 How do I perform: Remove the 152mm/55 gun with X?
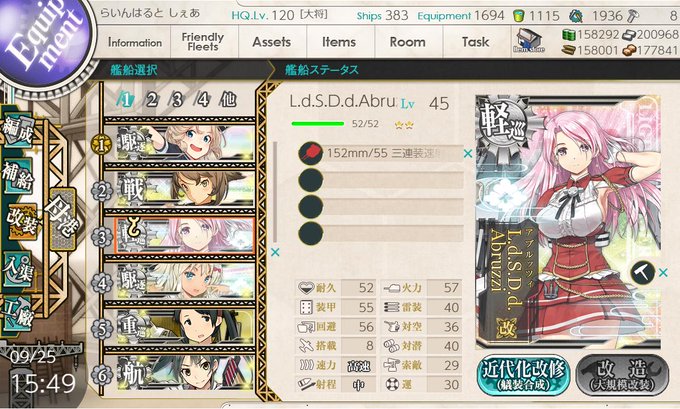pos(468,153)
